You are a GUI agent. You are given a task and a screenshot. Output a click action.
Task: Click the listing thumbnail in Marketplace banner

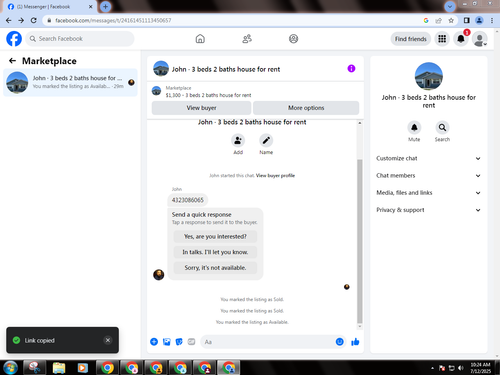click(x=156, y=91)
